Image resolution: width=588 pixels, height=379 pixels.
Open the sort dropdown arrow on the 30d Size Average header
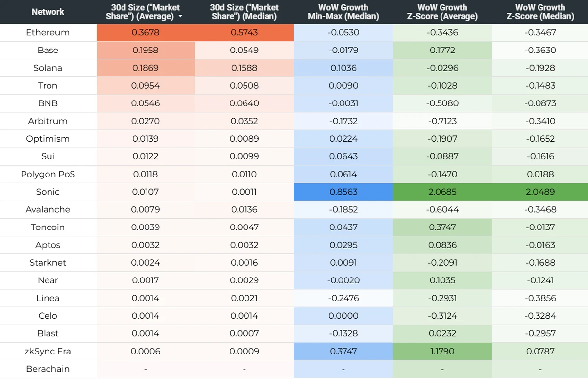[x=181, y=17]
